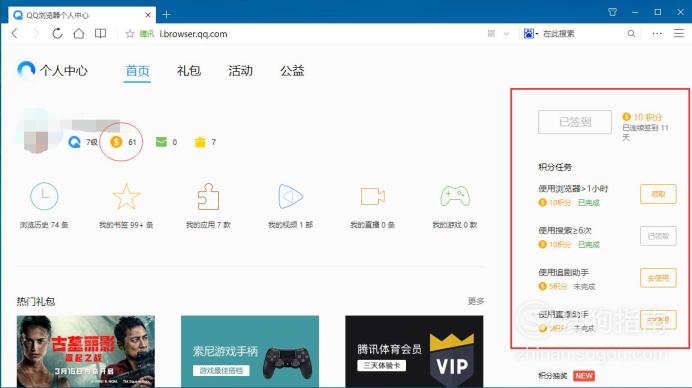
Task: Click 去使用 button for 使用追剧助手
Action: pos(658,278)
